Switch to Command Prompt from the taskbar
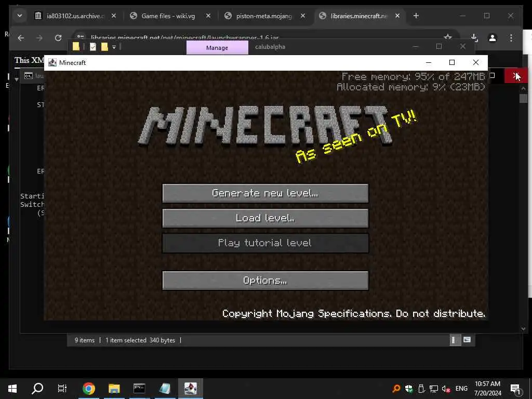Viewport: 532px width, 399px height. tap(139, 389)
